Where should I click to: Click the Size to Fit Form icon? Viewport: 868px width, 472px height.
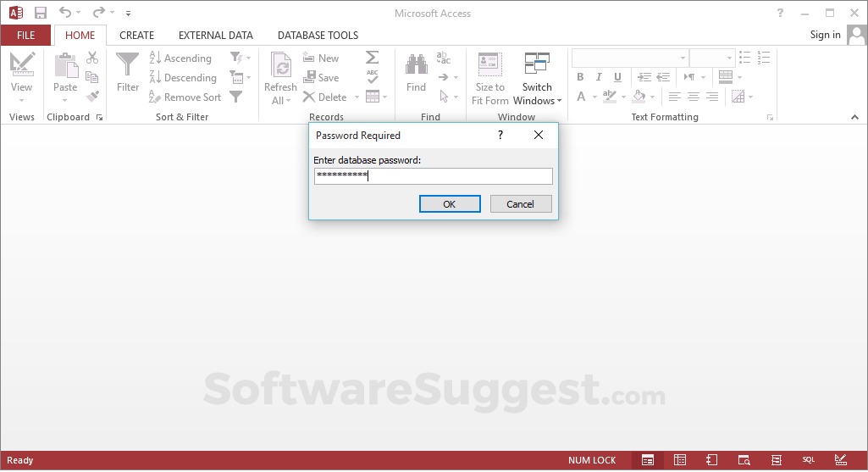489,64
